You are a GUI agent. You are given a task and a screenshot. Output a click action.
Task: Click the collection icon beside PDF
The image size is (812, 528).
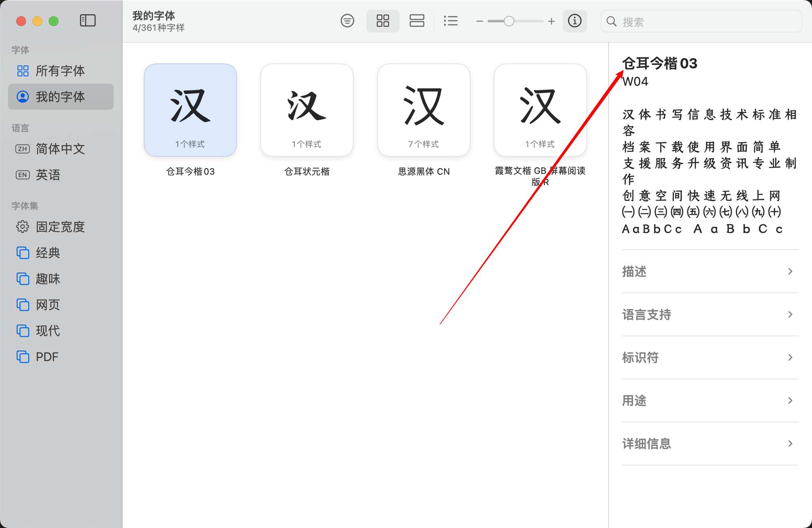23,357
